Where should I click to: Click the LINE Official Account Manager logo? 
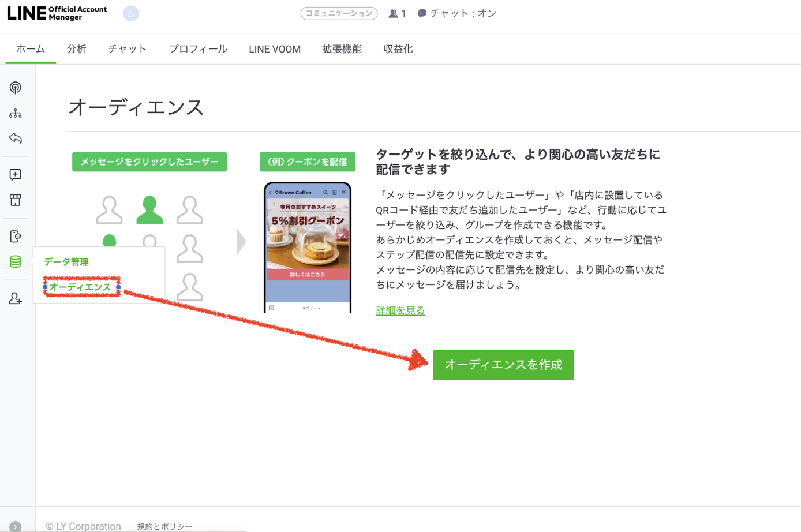click(x=56, y=13)
